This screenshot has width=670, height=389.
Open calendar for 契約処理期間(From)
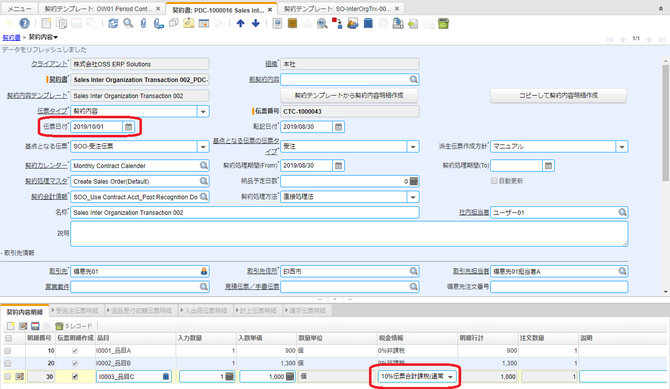click(x=338, y=165)
